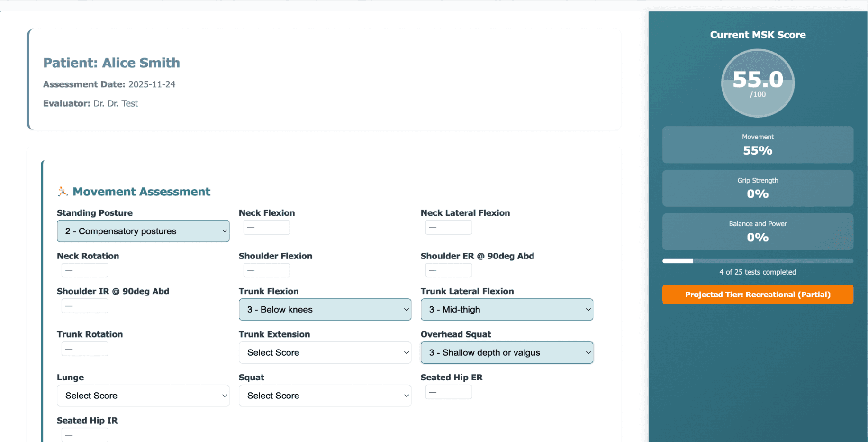Viewport: 868px width, 442px height.
Task: Click the Shoulder Flexion input box
Action: click(267, 270)
